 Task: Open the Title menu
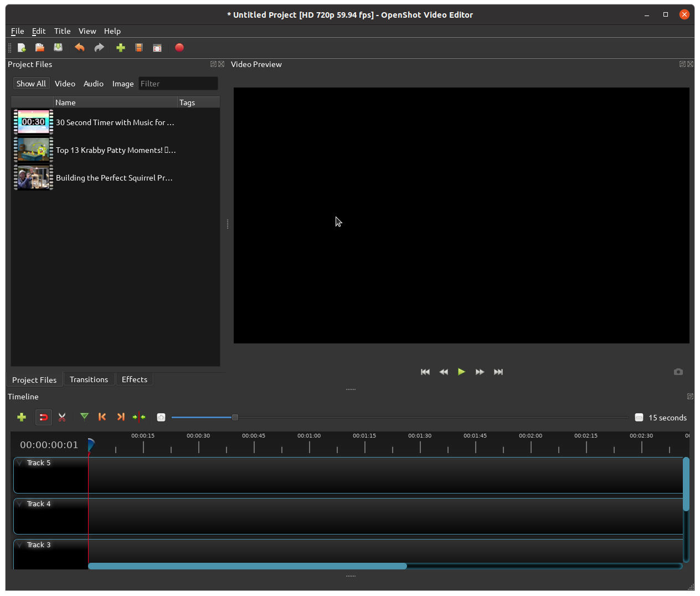tap(62, 31)
